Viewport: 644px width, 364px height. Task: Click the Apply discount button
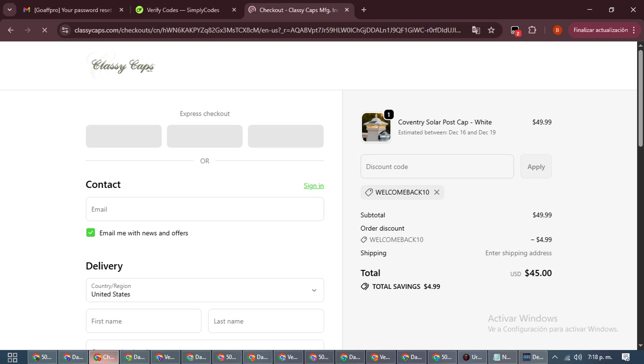536,166
